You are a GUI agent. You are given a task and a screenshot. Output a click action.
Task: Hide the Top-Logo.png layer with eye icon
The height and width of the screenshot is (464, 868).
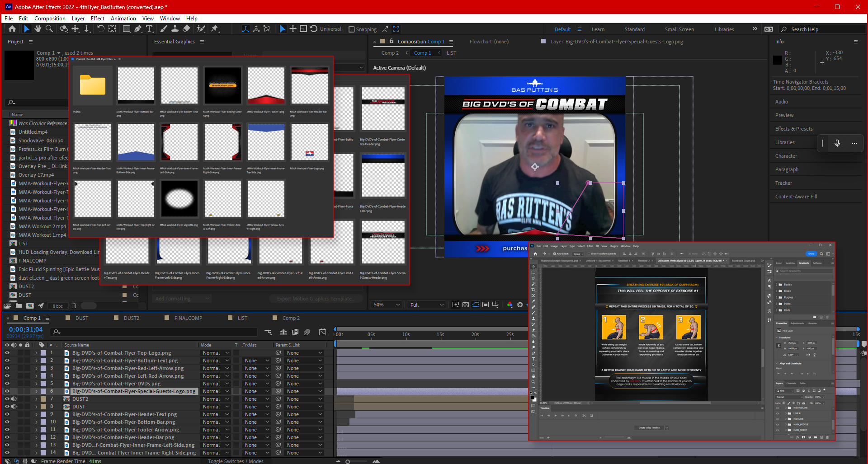point(7,353)
